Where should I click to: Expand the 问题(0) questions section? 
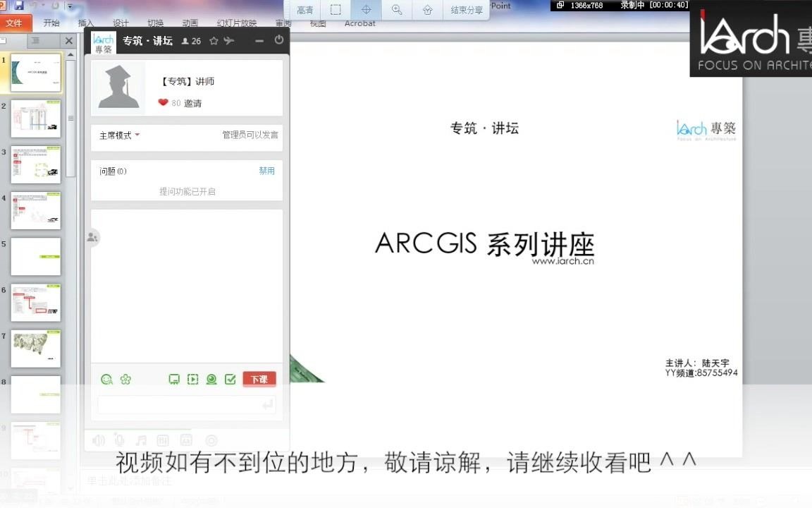[111, 171]
